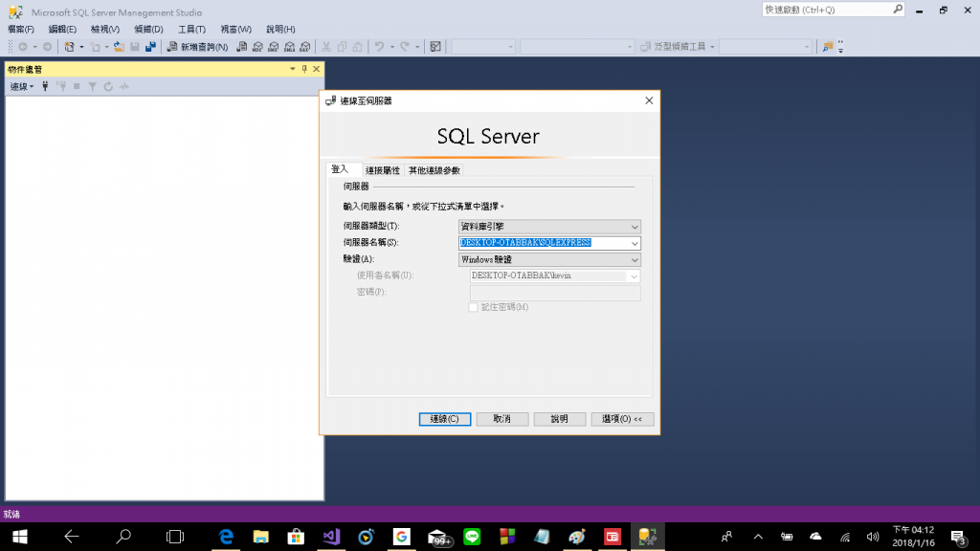The width and height of the screenshot is (980, 551).
Task: Open the new project dropdown arrow
Action: (81, 47)
